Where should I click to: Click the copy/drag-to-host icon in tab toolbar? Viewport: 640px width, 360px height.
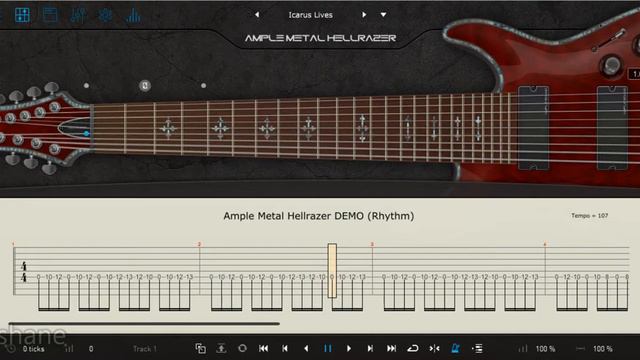[200, 349]
